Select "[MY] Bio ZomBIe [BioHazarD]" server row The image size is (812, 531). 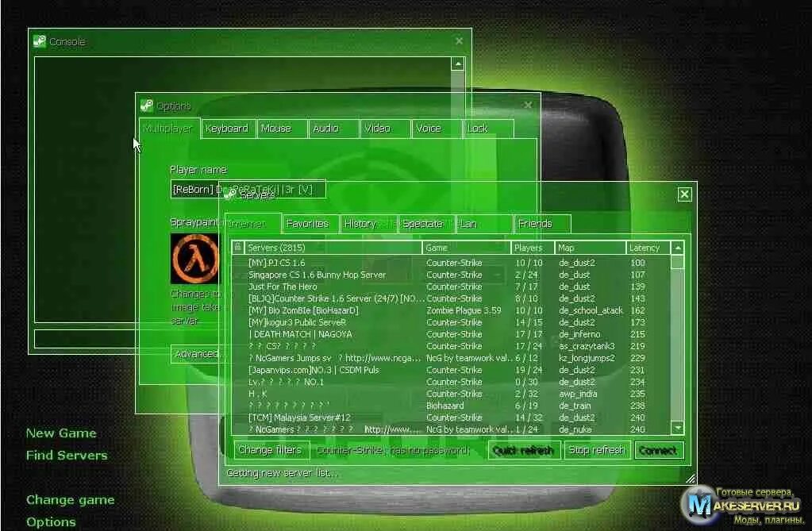[452, 310]
